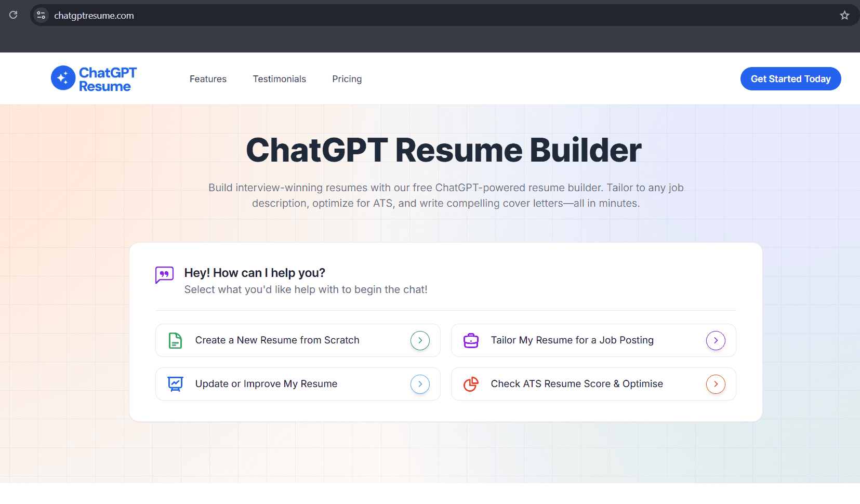Click the ChatGPT Resume logo text

click(x=108, y=79)
